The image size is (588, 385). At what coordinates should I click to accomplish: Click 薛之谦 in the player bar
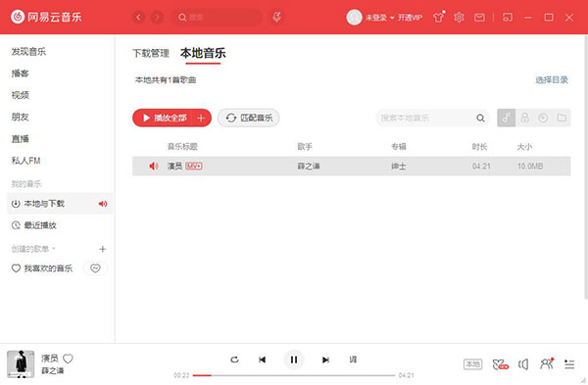click(53, 370)
